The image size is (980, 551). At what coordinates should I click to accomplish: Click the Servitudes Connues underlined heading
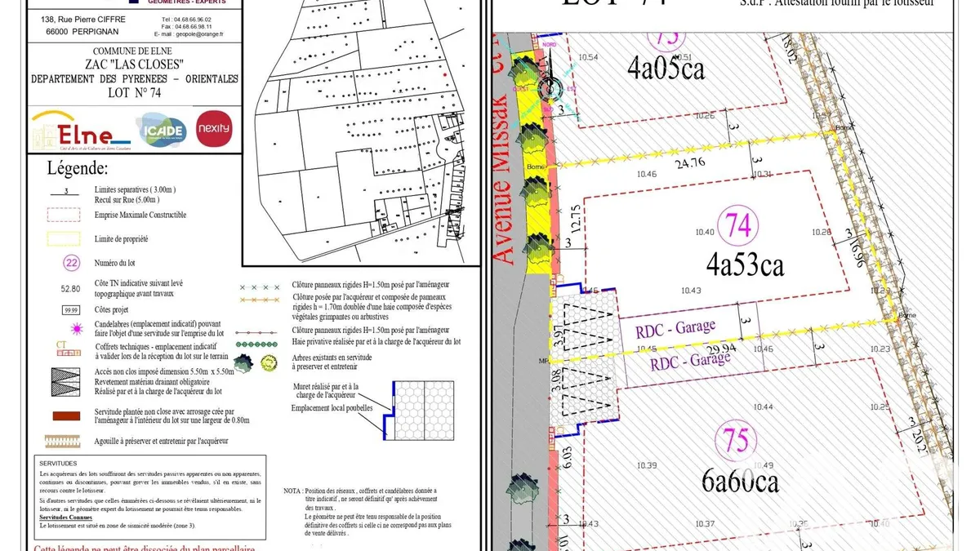click(x=65, y=518)
